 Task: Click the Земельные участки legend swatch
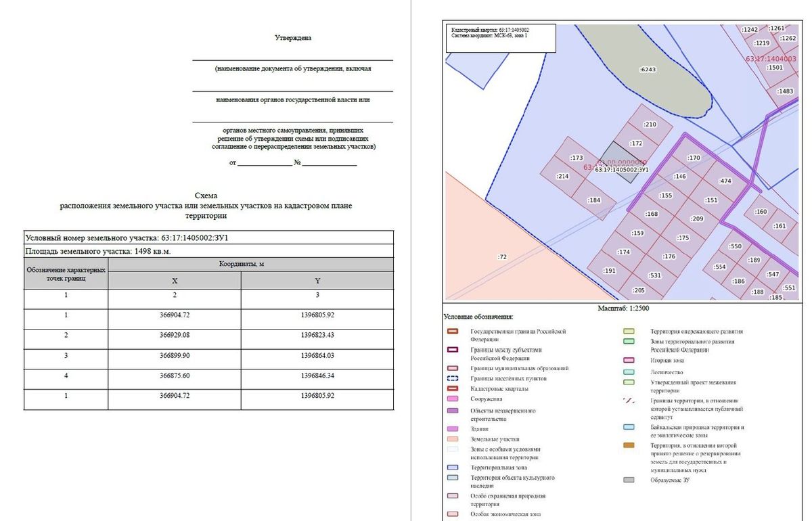pyautogui.click(x=452, y=439)
